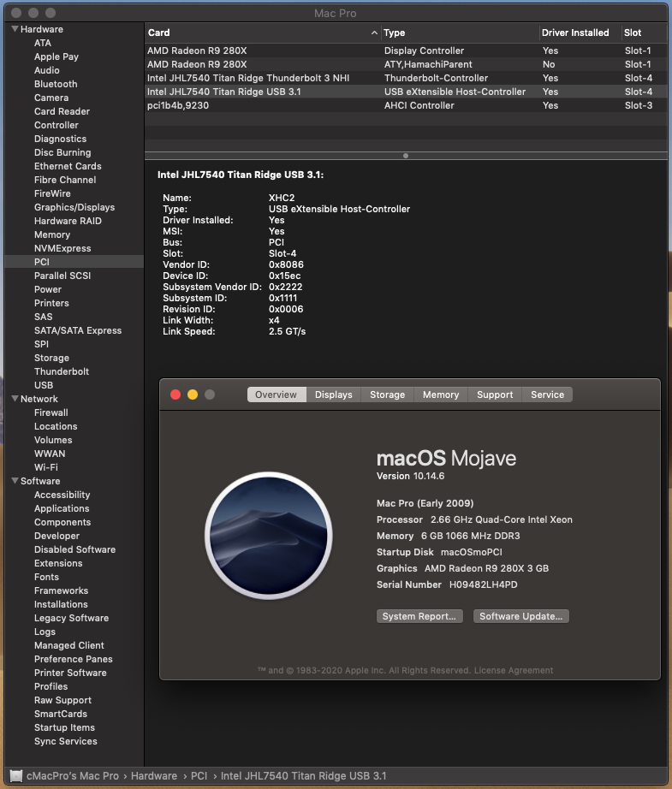Select USB in the sidebar

pyautogui.click(x=44, y=385)
